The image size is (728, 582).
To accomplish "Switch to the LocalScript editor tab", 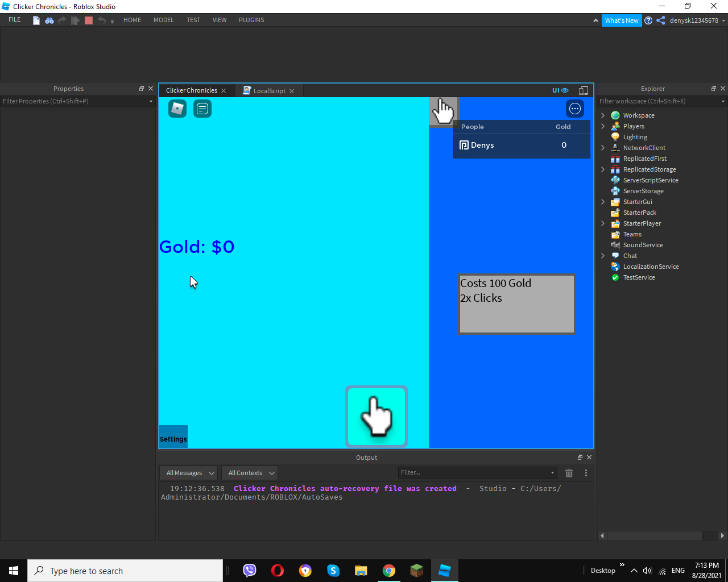I will click(269, 91).
